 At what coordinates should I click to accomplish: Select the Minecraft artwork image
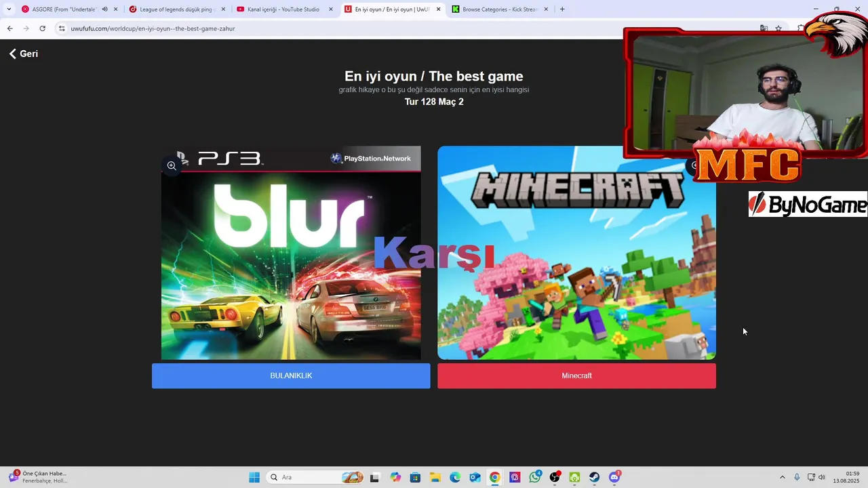click(576, 253)
